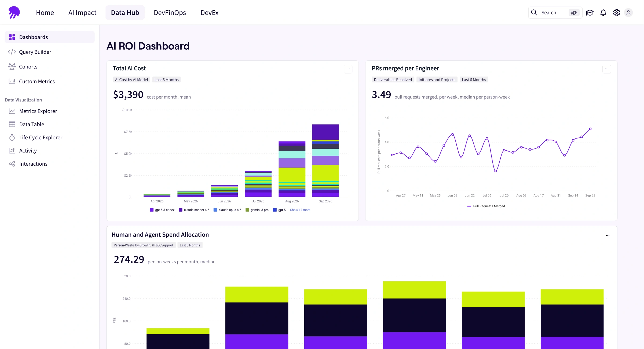Select the Data Hub tab
Viewport: 644px width, 349px height.
pos(125,13)
